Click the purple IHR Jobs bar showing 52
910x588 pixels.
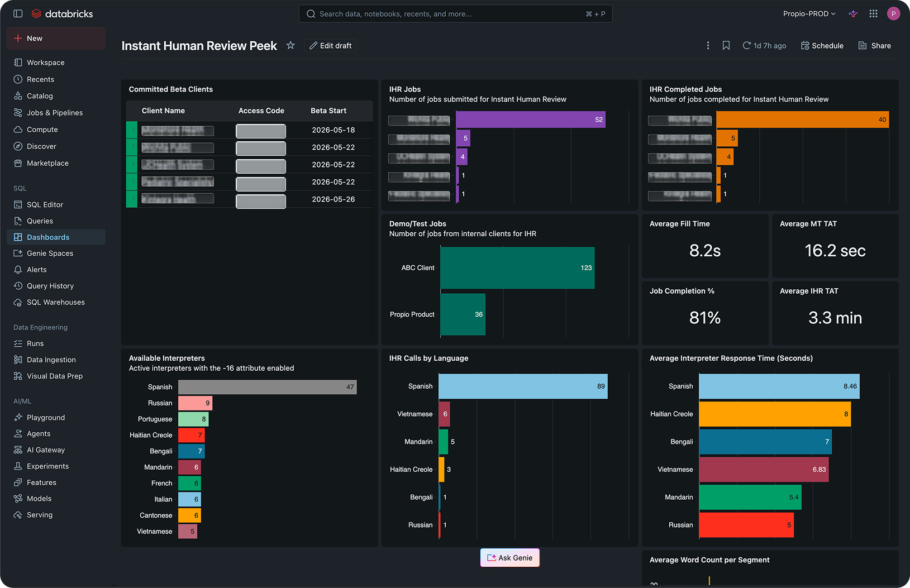pyautogui.click(x=531, y=119)
